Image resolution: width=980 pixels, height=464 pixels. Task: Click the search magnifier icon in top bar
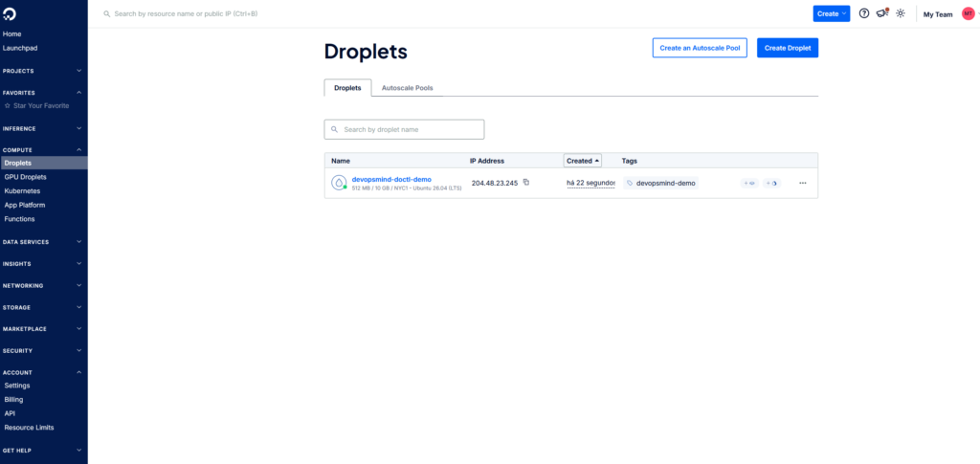pos(107,13)
